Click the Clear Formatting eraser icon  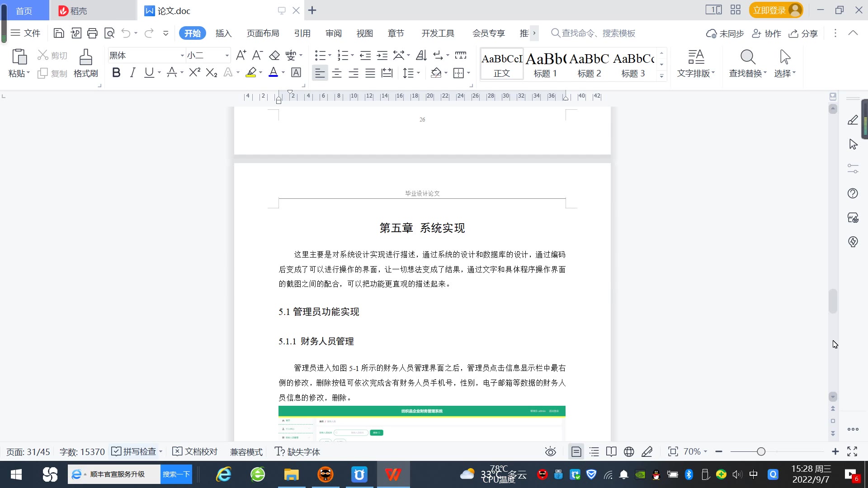tap(274, 55)
